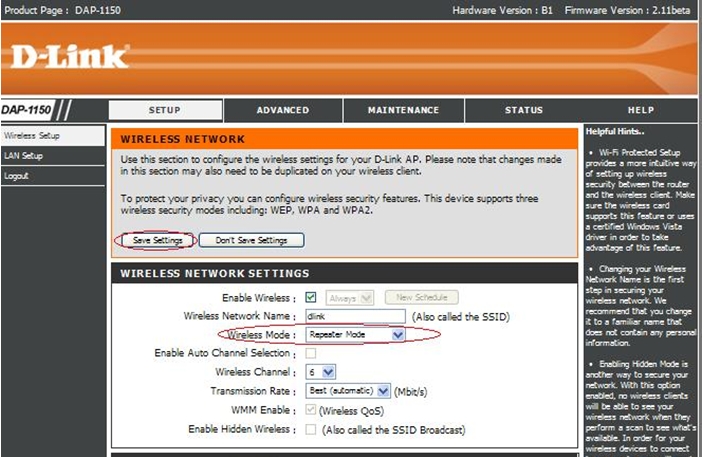Click the DAP-1150 model badge

pos(28,110)
